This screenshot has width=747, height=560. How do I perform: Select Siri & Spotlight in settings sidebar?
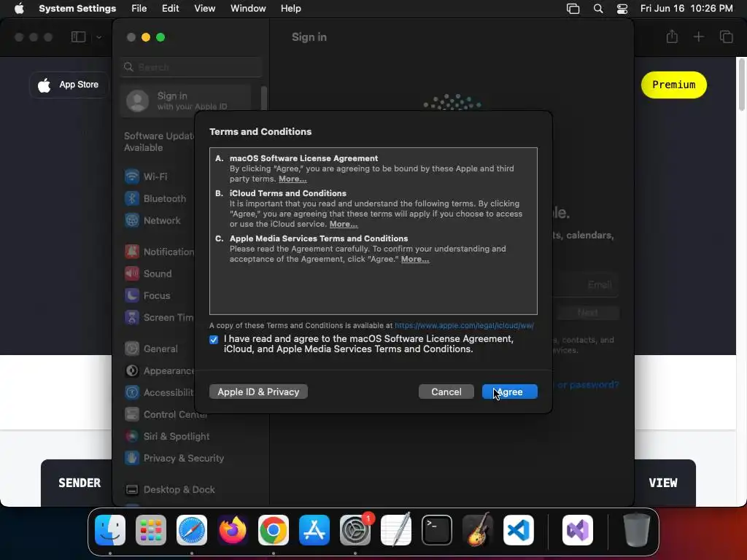tap(167, 437)
